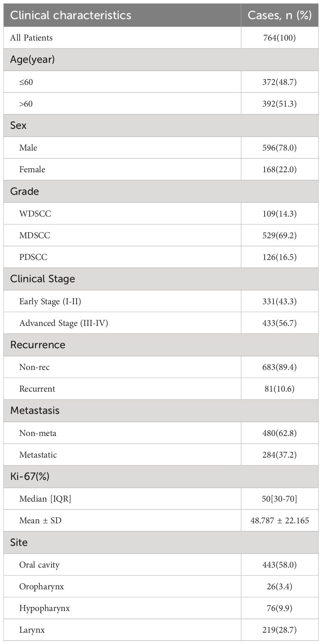The width and height of the screenshot is (322, 644).
Task: Click the Clinical characteristics column header
Action: (x=71, y=15)
